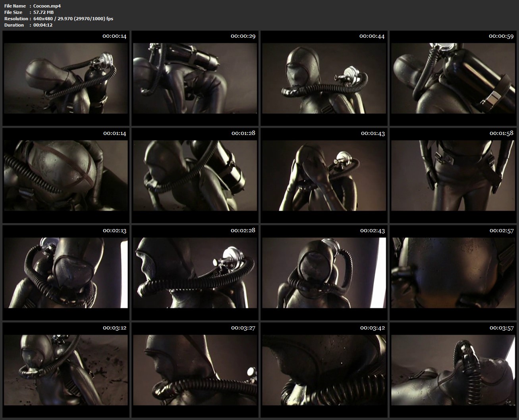Choose the frame captured at 00:03:42
Viewport: 519px width, 420px height.
(324, 370)
